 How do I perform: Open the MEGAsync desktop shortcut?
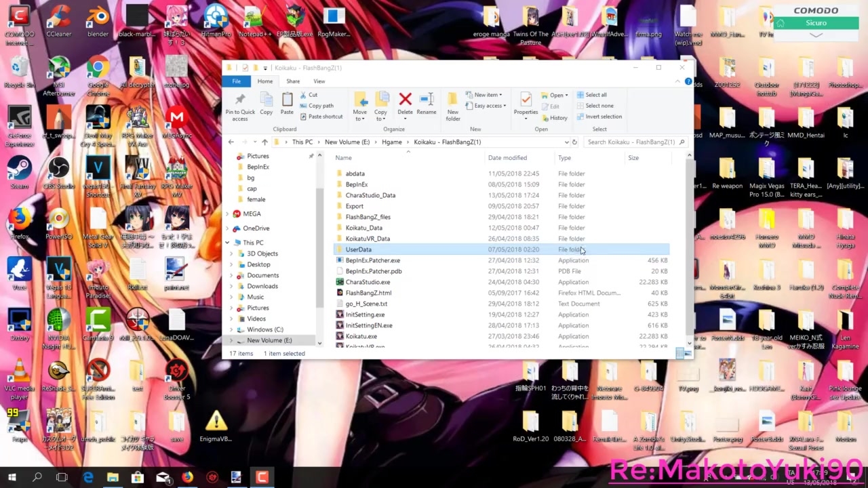(x=177, y=122)
